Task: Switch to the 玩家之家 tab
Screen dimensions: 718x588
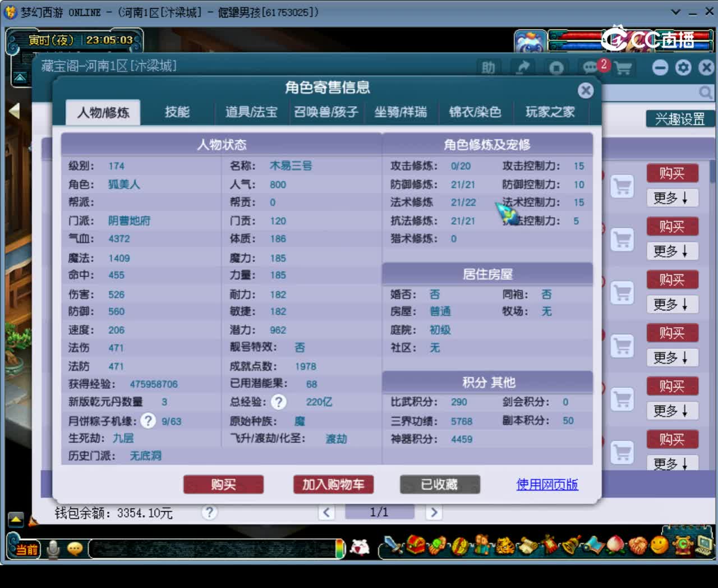Action: [550, 112]
